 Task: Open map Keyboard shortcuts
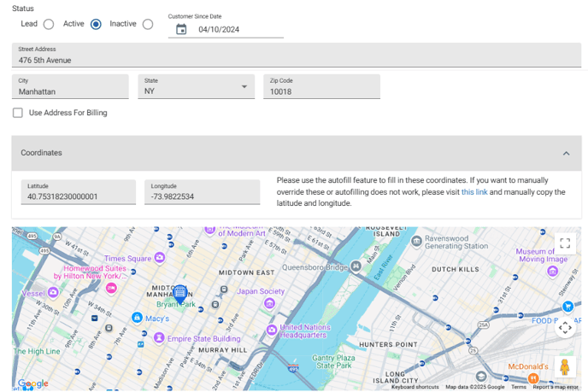click(x=415, y=387)
